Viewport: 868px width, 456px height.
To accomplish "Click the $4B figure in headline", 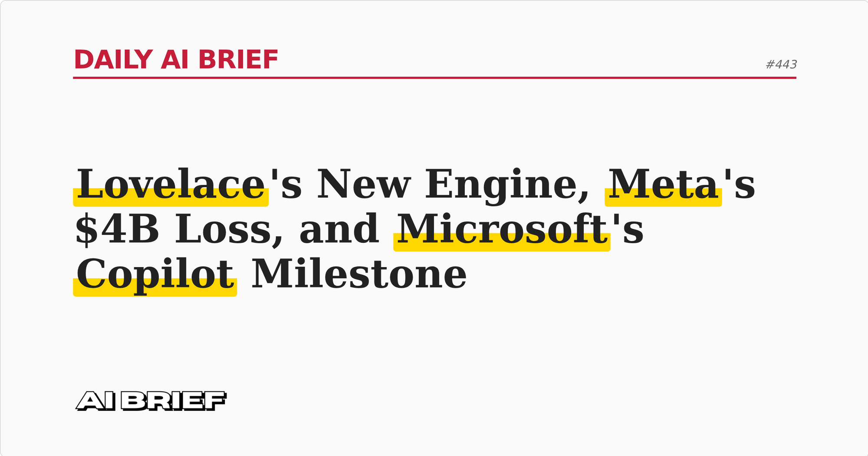I will (x=117, y=229).
